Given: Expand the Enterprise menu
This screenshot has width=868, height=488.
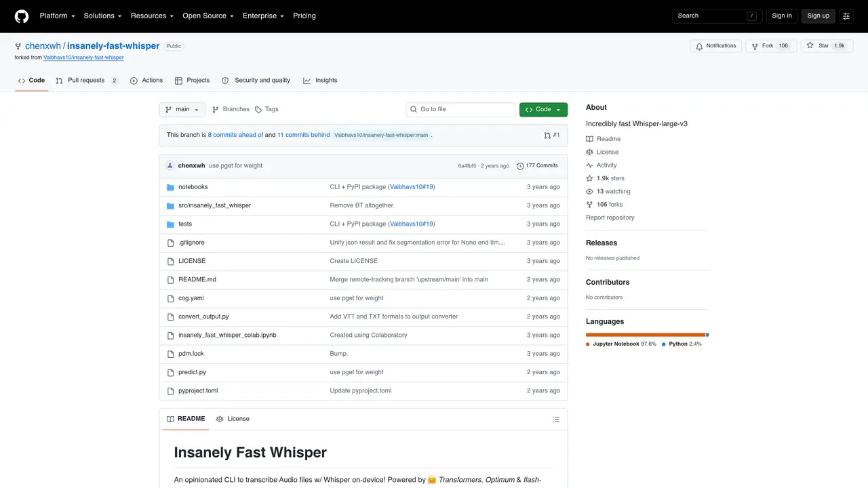Looking at the screenshot, I should tap(264, 16).
